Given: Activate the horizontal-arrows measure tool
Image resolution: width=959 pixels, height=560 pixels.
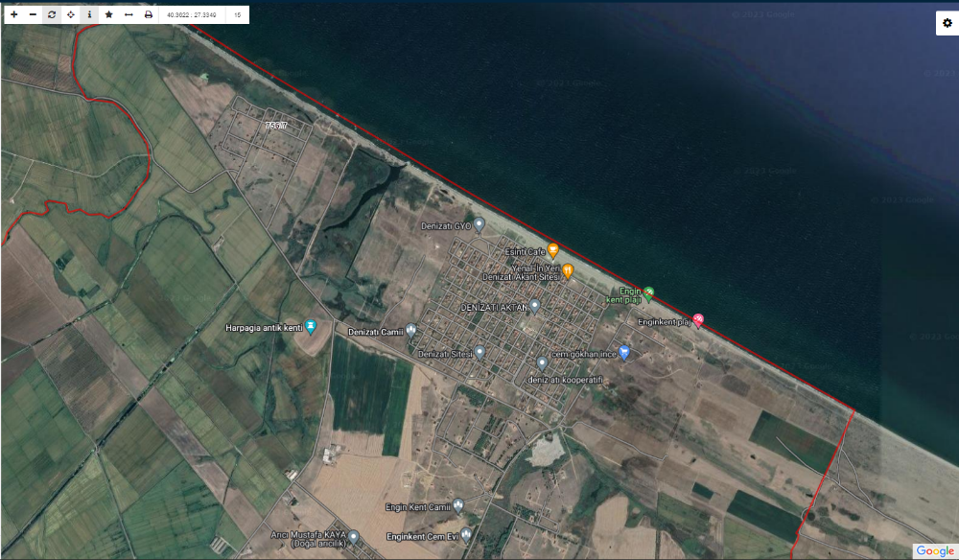Looking at the screenshot, I should point(129,14).
